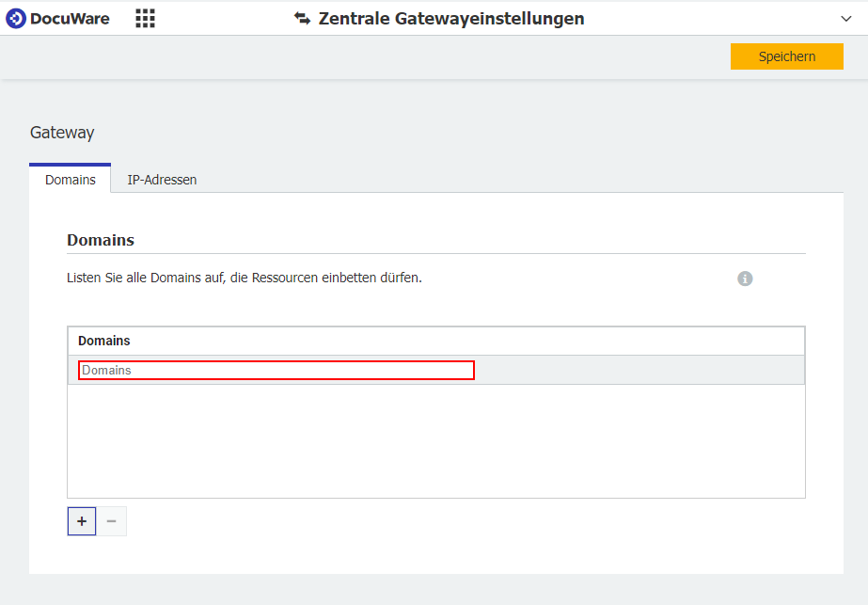The width and height of the screenshot is (868, 605).
Task: Add a new domain using the plus icon
Action: point(82,520)
